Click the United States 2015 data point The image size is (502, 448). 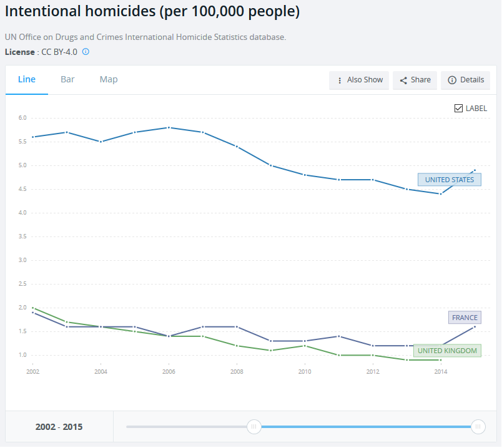pyautogui.click(x=475, y=170)
